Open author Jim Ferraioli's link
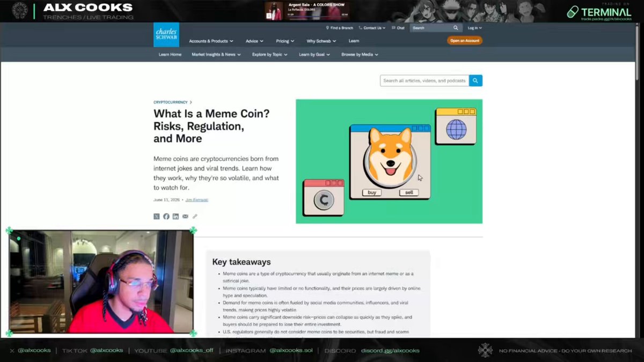644x362 pixels. pyautogui.click(x=196, y=200)
